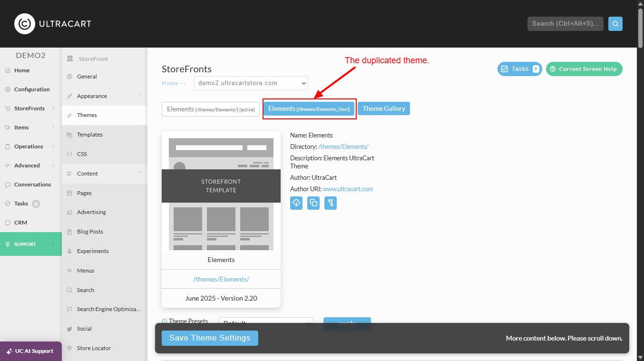Select Templates in the StoreFront menu
This screenshot has height=361, width=644.
(90, 135)
